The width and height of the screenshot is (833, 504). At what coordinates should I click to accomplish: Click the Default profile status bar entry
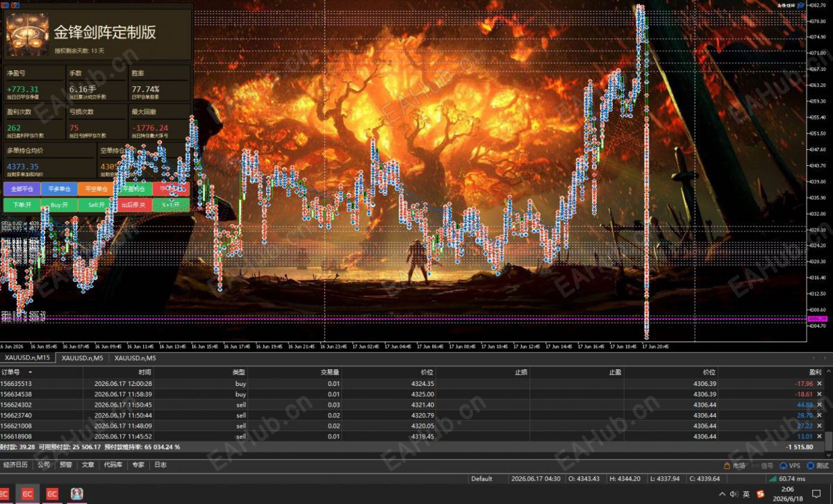481,479
